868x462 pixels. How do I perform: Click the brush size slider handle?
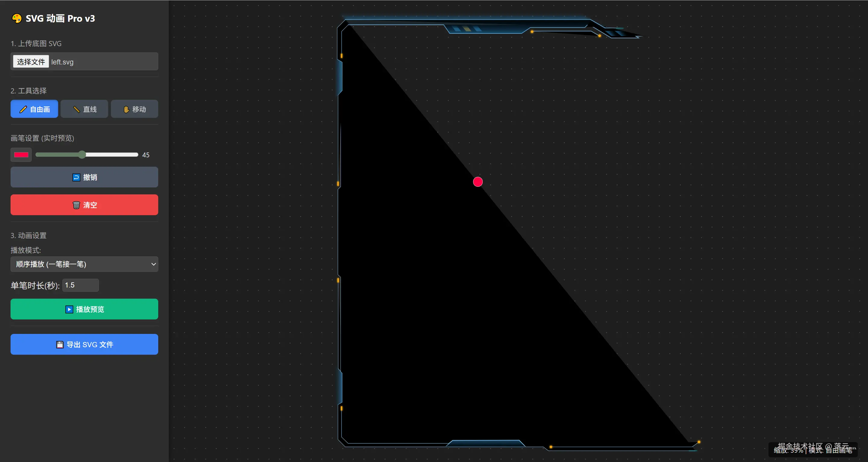[x=82, y=155]
